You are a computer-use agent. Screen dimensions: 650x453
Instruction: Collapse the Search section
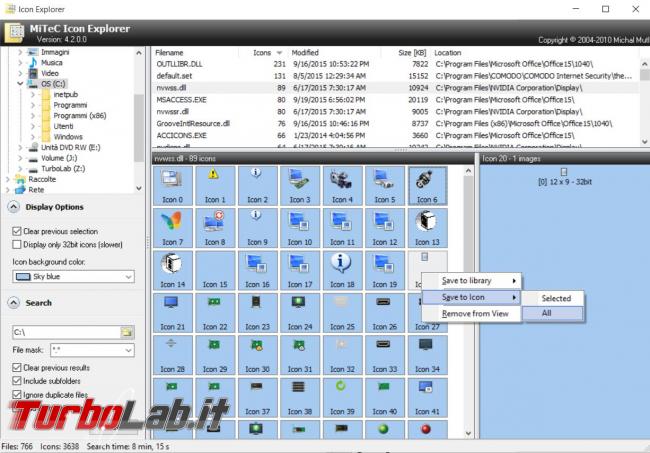14,303
